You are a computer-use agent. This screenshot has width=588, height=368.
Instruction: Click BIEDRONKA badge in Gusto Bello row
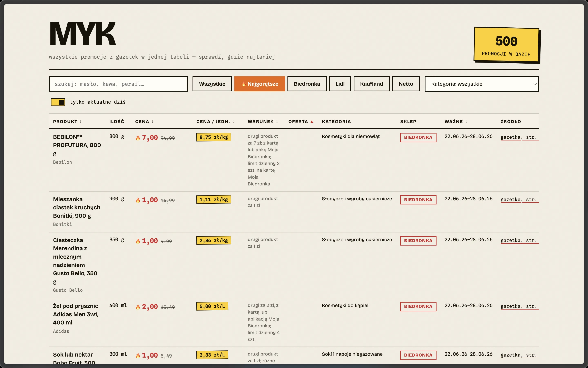pyautogui.click(x=418, y=241)
